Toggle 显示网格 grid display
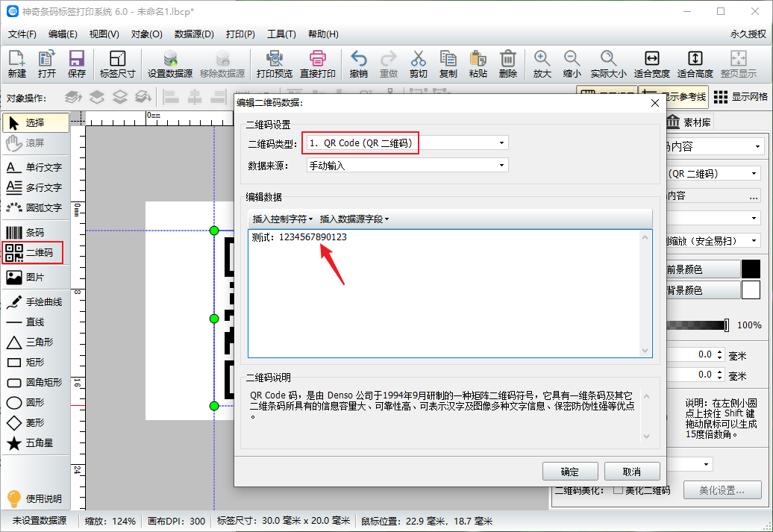Image resolution: width=773 pixels, height=532 pixels. (x=740, y=97)
